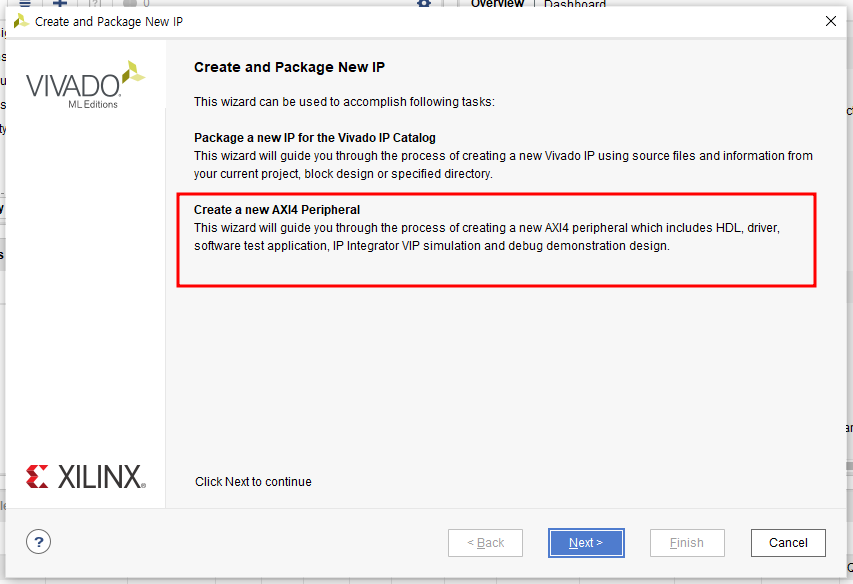
Task: Click the plus icon in background toolbar
Action: point(60,3)
